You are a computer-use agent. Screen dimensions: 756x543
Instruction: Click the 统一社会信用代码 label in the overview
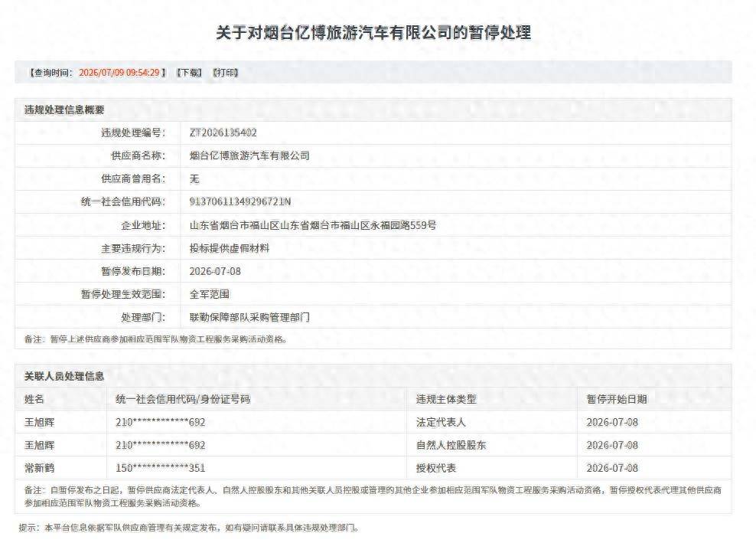click(123, 201)
